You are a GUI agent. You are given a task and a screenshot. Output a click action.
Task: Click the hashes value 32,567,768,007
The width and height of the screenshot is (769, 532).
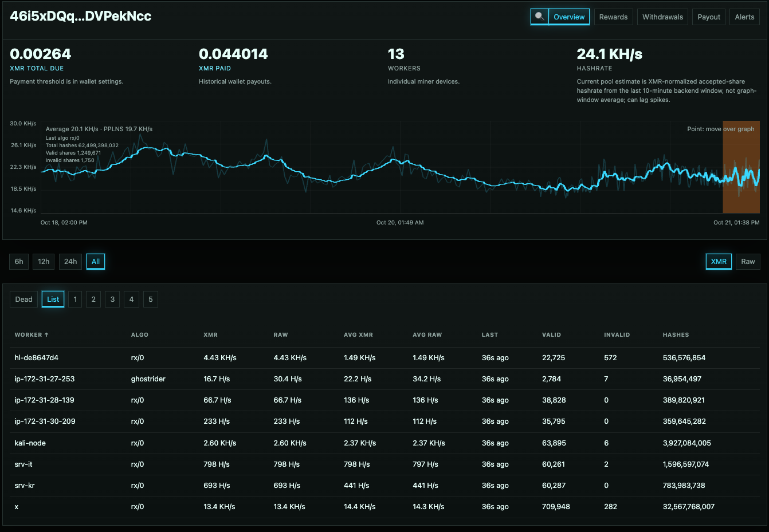click(x=689, y=507)
